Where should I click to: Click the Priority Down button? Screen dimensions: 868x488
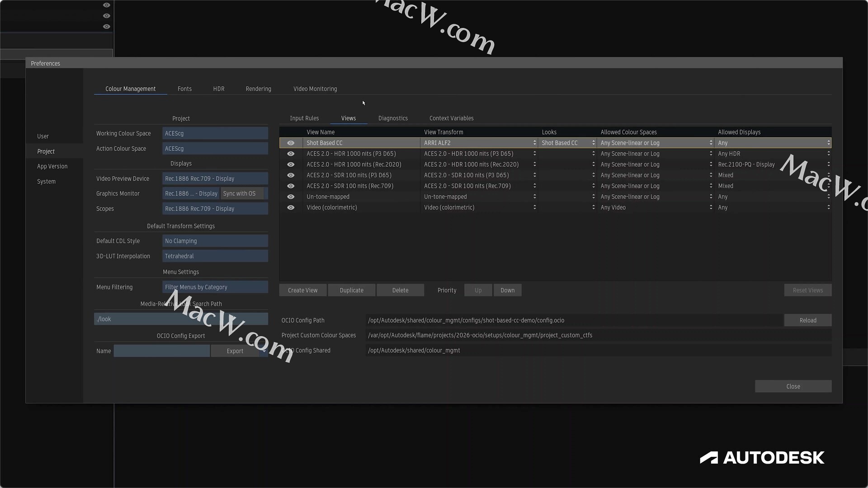point(507,290)
